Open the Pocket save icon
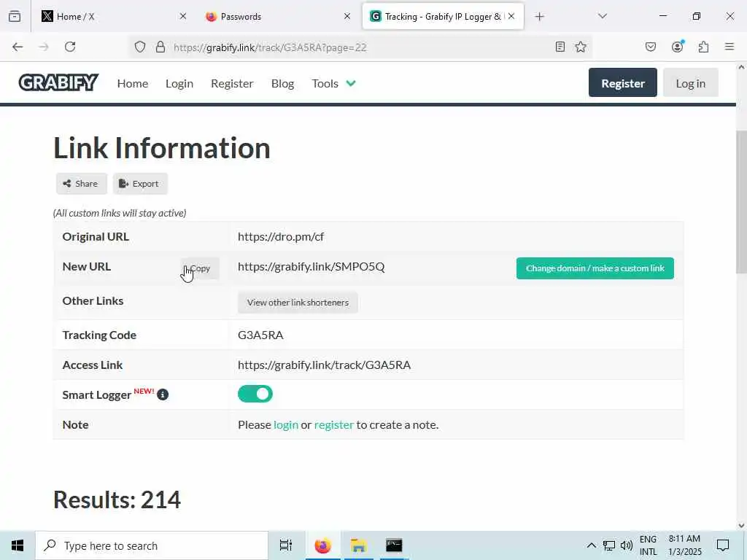The height and width of the screenshot is (560, 747). pos(650,47)
